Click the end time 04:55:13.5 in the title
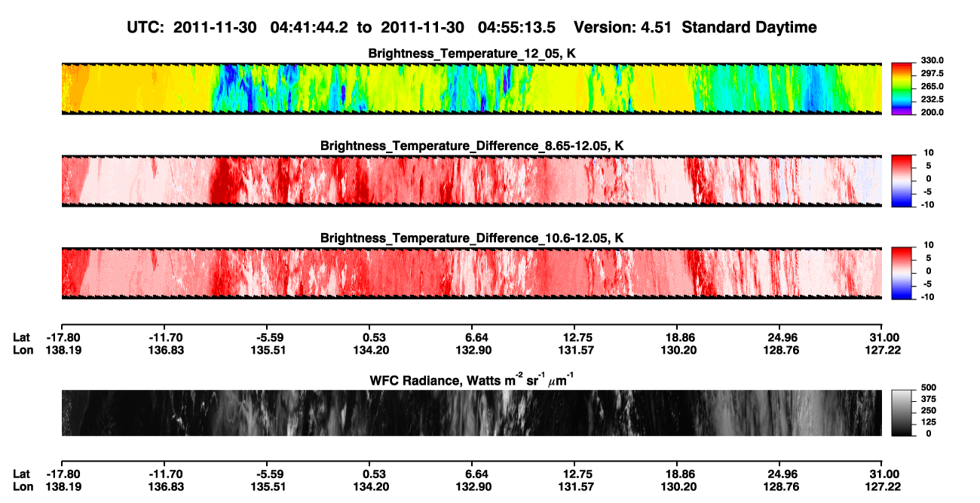The width and height of the screenshot is (980, 503). point(516,27)
